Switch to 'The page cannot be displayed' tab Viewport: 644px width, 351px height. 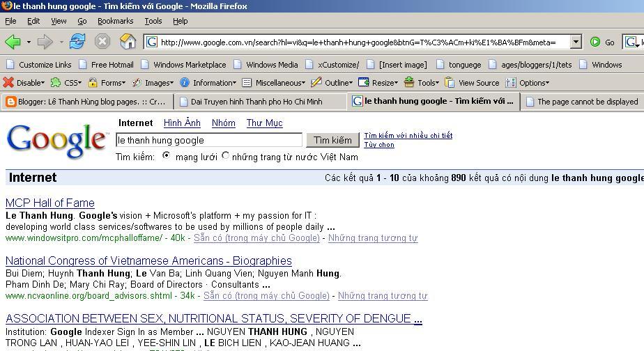point(583,102)
